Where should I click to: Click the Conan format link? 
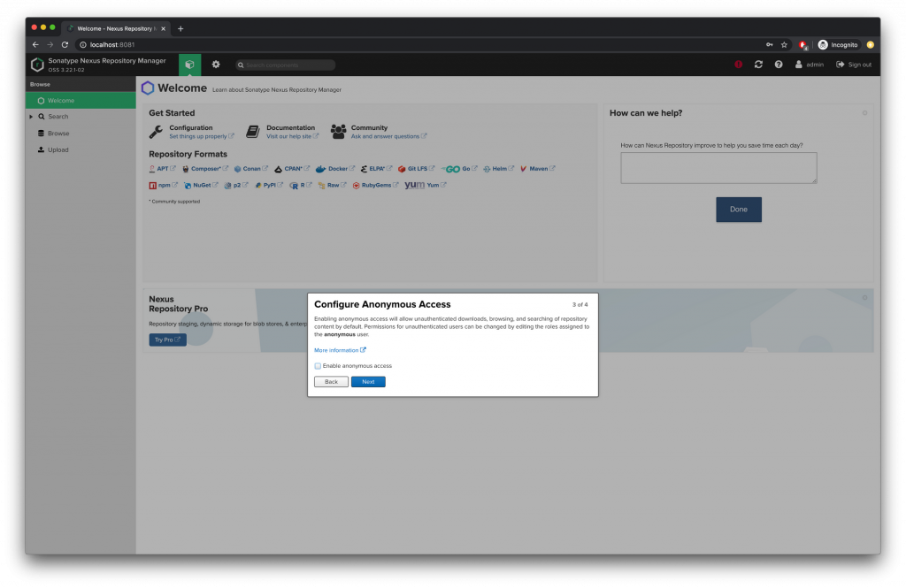[x=250, y=169]
